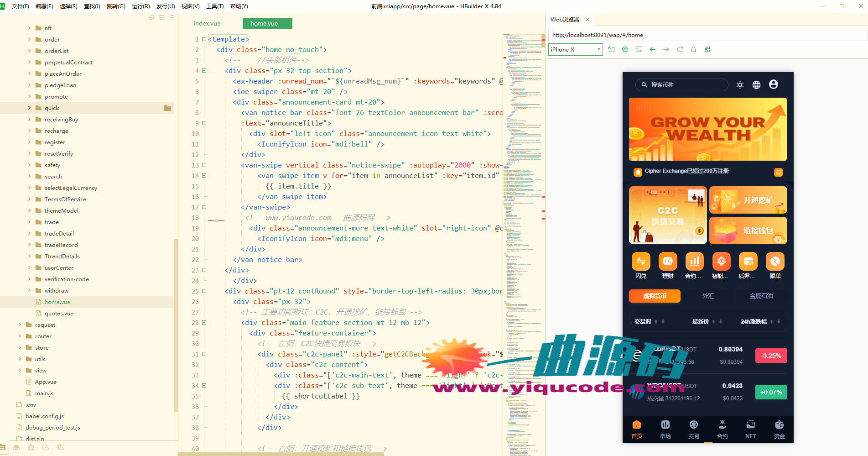Toggle the lock icon in browser toolbar

click(x=693, y=49)
